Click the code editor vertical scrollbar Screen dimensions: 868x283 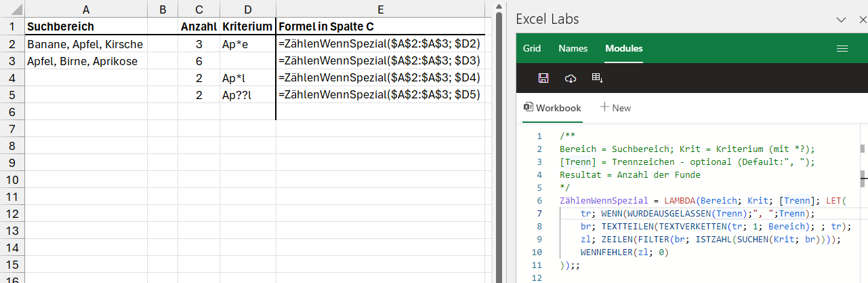pos(863,204)
